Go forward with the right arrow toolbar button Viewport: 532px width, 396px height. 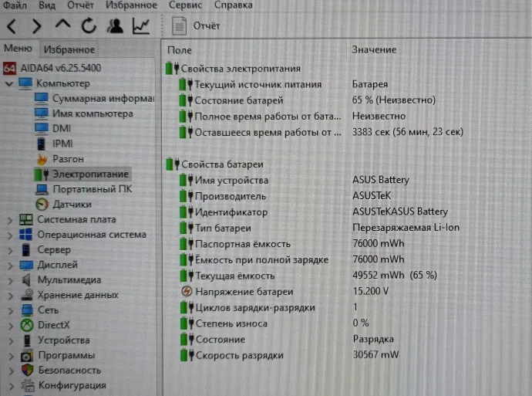click(x=36, y=26)
